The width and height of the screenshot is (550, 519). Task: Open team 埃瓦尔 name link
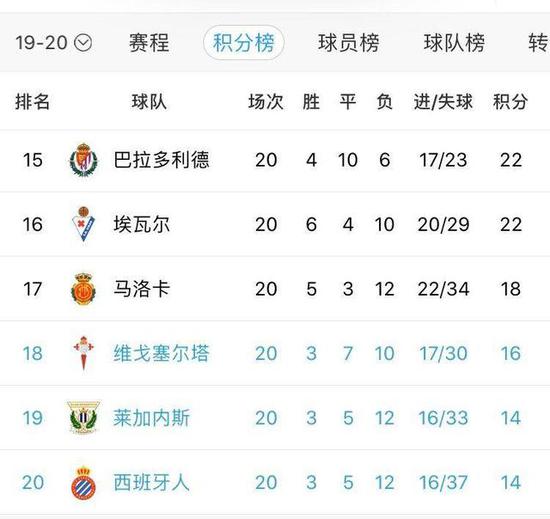142,224
